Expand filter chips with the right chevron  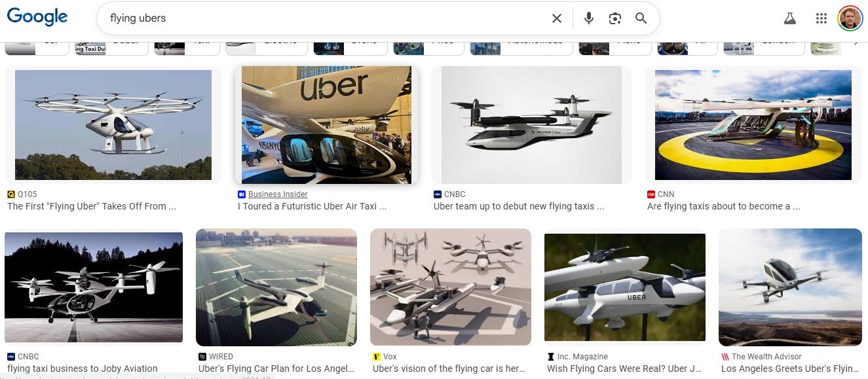point(856,43)
